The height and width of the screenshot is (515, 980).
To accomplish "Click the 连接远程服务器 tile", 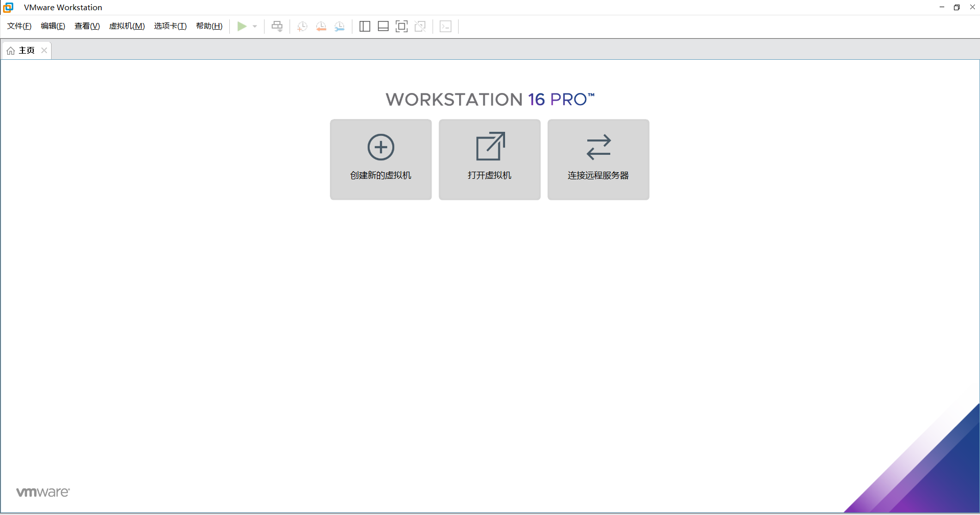I will (x=599, y=159).
